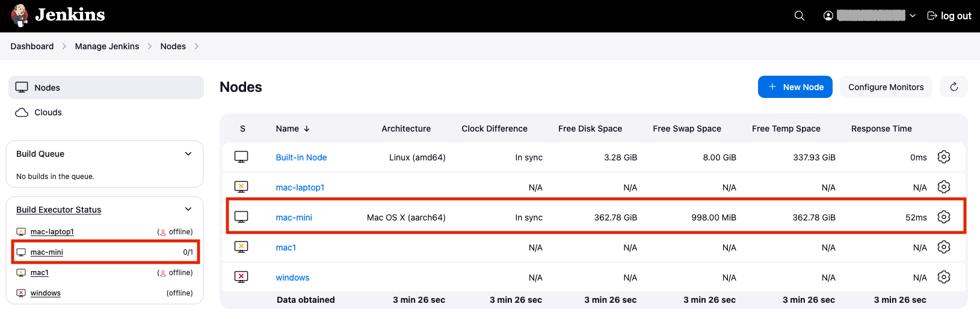Click status icon in mac-mini table row

click(x=241, y=217)
